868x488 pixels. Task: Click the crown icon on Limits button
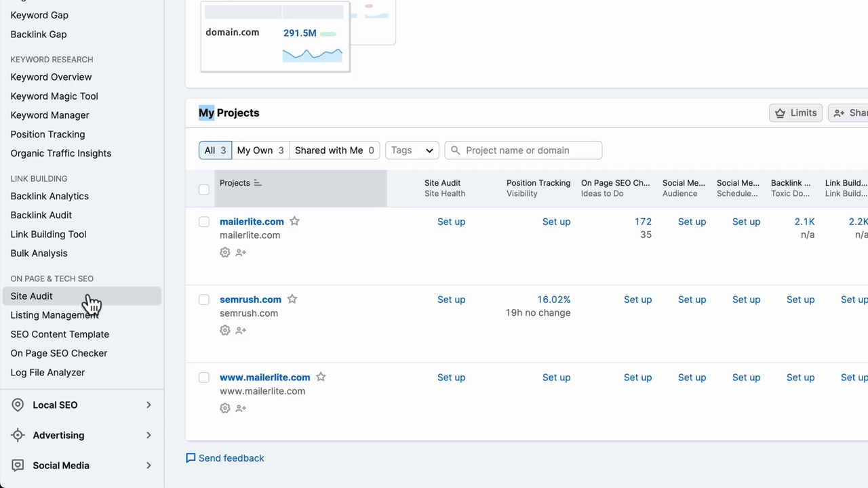780,113
